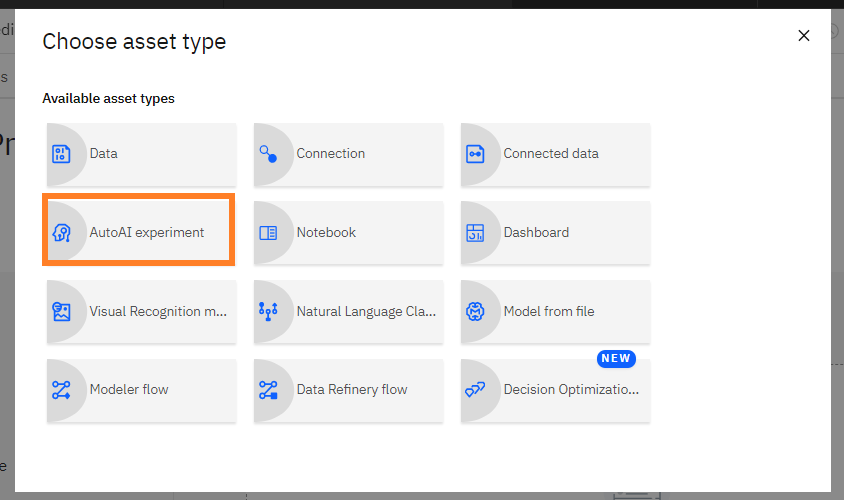Screen dimensions: 844x500
Task: Click the Natural Language Classifier icon
Action: click(268, 312)
